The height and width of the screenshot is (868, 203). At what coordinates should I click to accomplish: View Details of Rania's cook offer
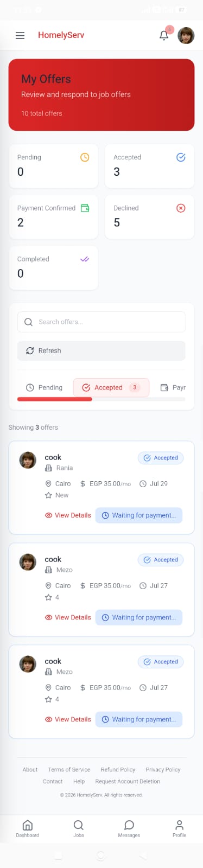(x=68, y=515)
